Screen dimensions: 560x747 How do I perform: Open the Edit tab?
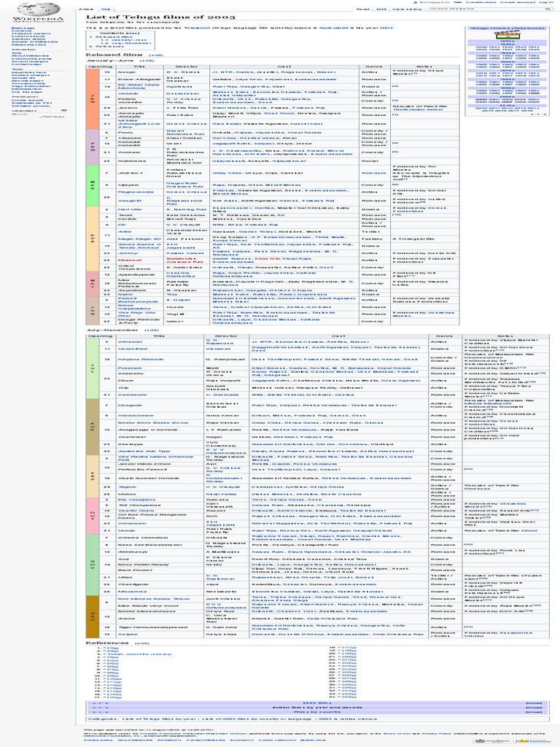(x=381, y=9)
